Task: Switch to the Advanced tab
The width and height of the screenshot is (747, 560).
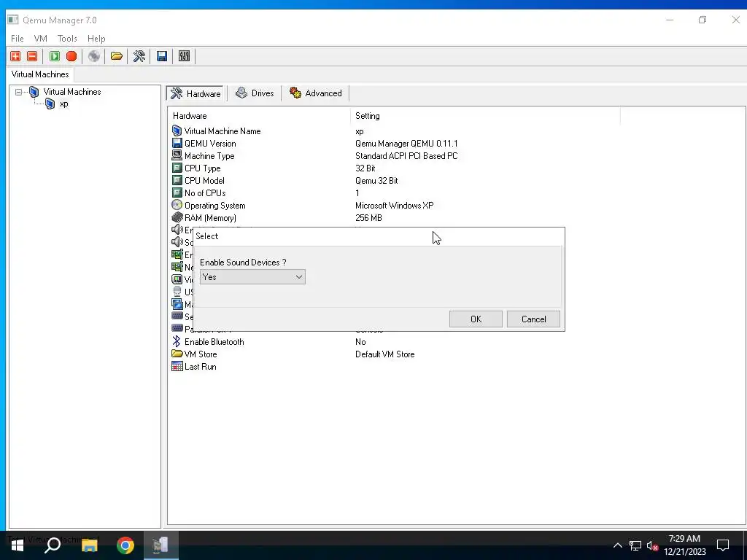Action: (316, 93)
